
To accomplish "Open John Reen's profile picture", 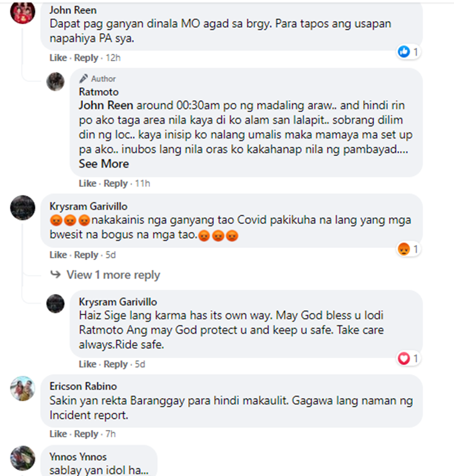I will 22,11.
